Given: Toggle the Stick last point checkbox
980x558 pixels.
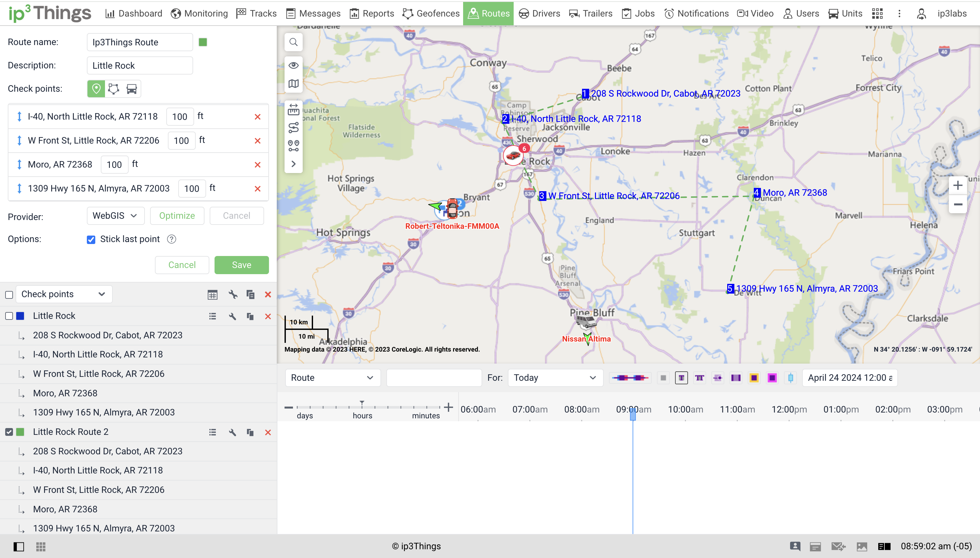Looking at the screenshot, I should tap(91, 239).
